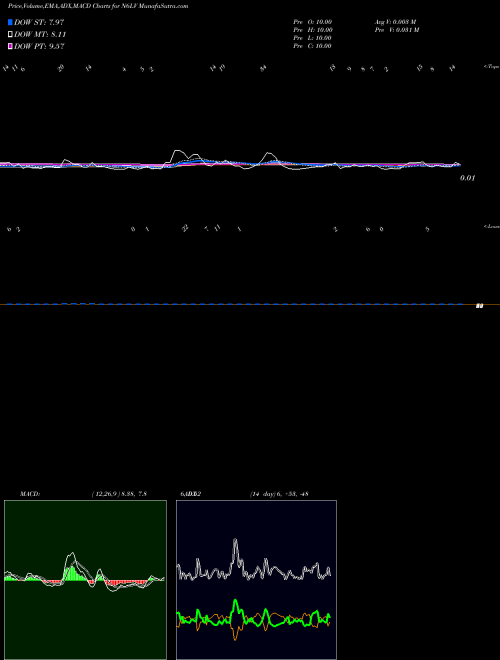Click the blue dashed volume line
Image resolution: width=500 pixels, height=660 pixels.
(x=235, y=304)
